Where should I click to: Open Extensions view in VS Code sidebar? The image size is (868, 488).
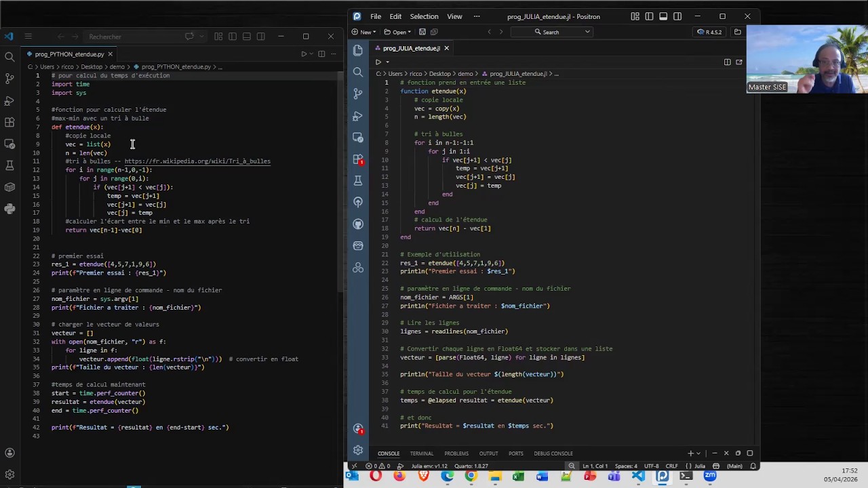coord(9,122)
